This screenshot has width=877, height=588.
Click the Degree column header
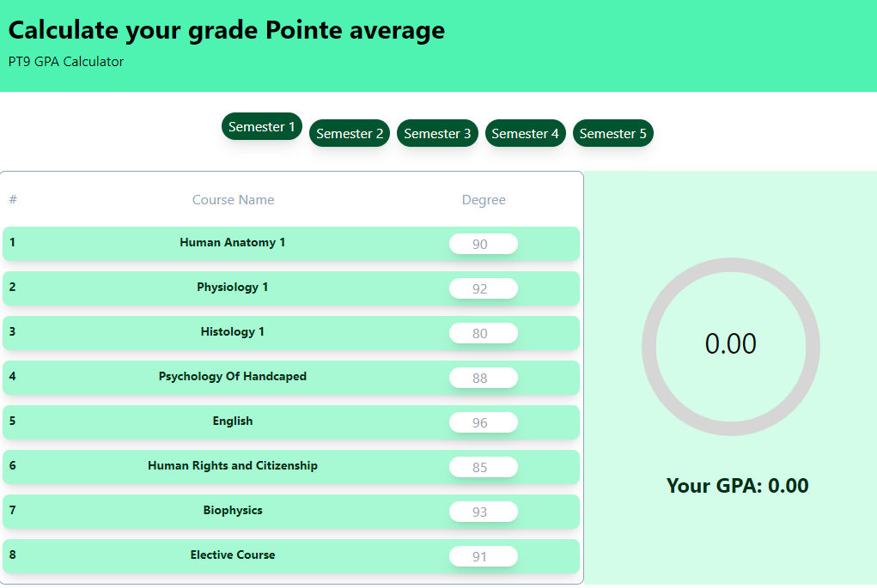(x=484, y=199)
